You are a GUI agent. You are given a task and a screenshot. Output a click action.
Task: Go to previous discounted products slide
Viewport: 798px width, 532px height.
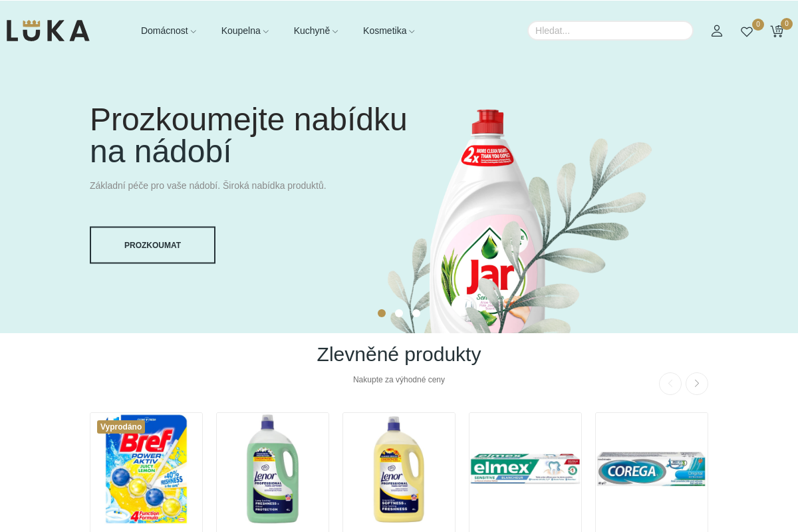point(670,384)
